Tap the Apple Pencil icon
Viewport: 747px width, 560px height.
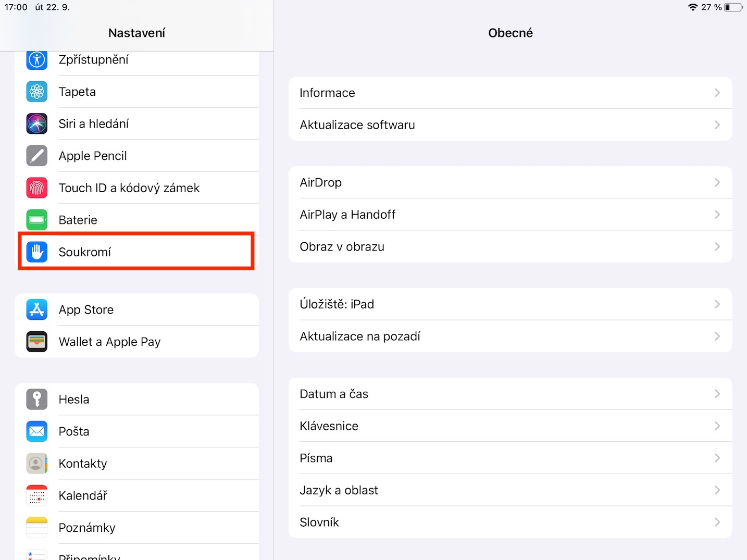[x=37, y=156]
